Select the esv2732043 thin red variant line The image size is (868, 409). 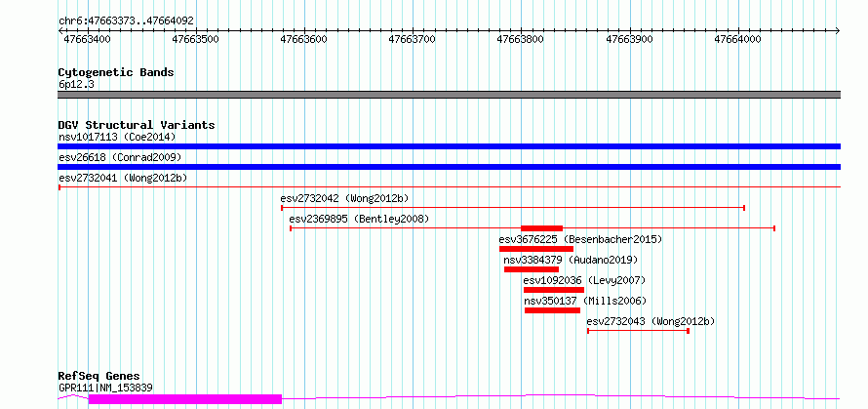tap(638, 331)
